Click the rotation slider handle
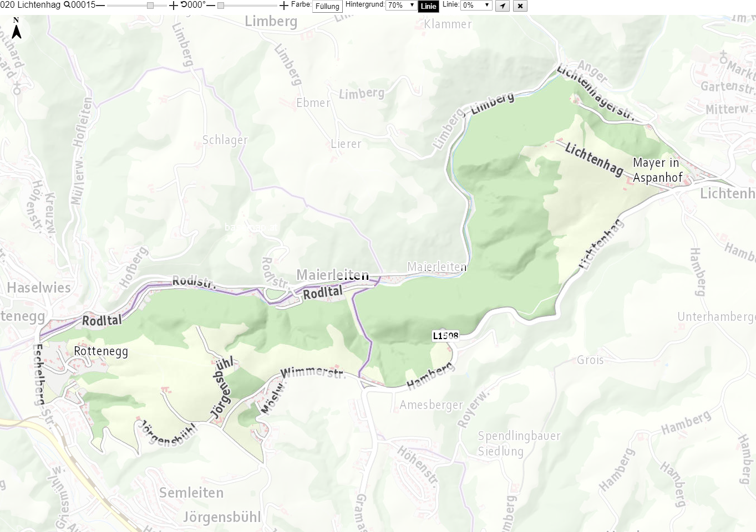Viewport: 756px width, 532px height. [221, 6]
